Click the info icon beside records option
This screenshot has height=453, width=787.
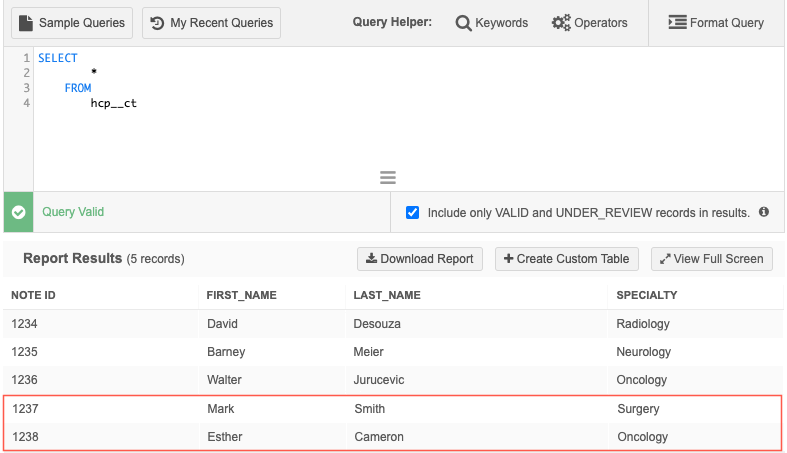point(764,212)
